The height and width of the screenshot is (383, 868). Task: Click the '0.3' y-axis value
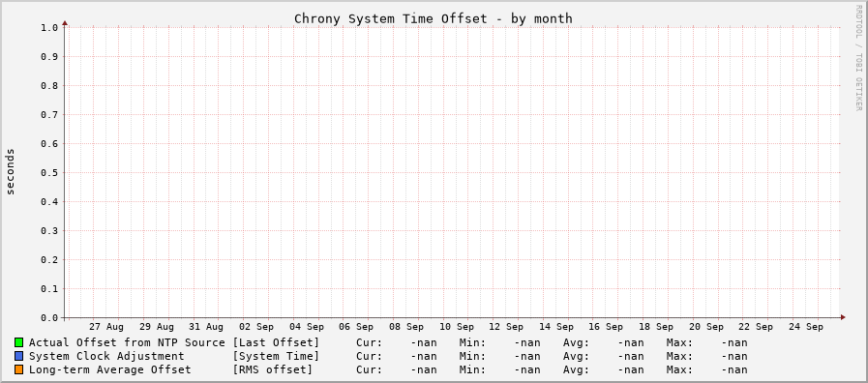pos(48,231)
